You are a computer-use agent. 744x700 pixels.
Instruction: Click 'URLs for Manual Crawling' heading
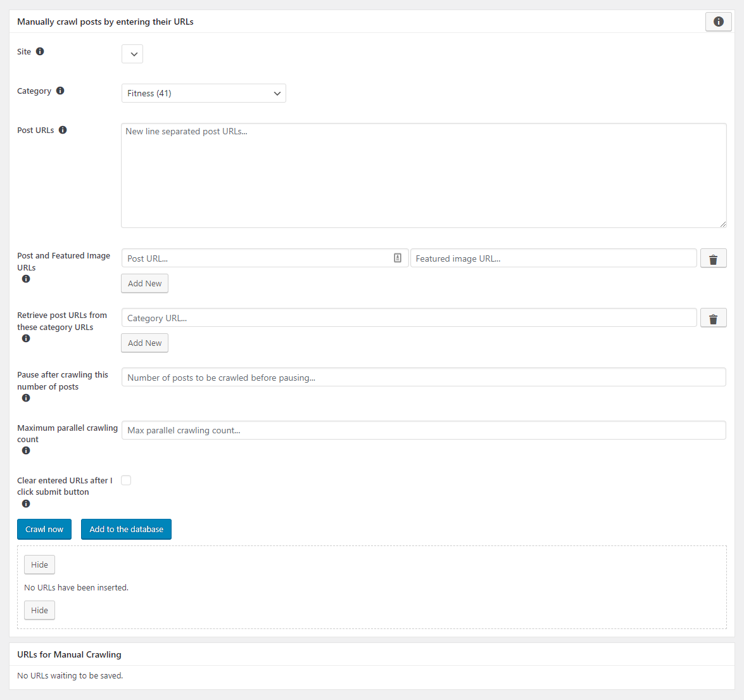[69, 655]
